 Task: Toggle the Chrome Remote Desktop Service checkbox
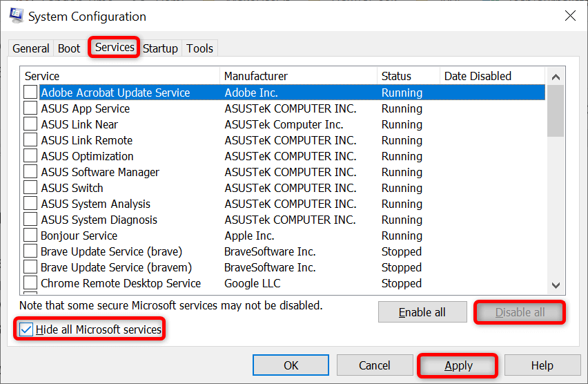[30, 283]
